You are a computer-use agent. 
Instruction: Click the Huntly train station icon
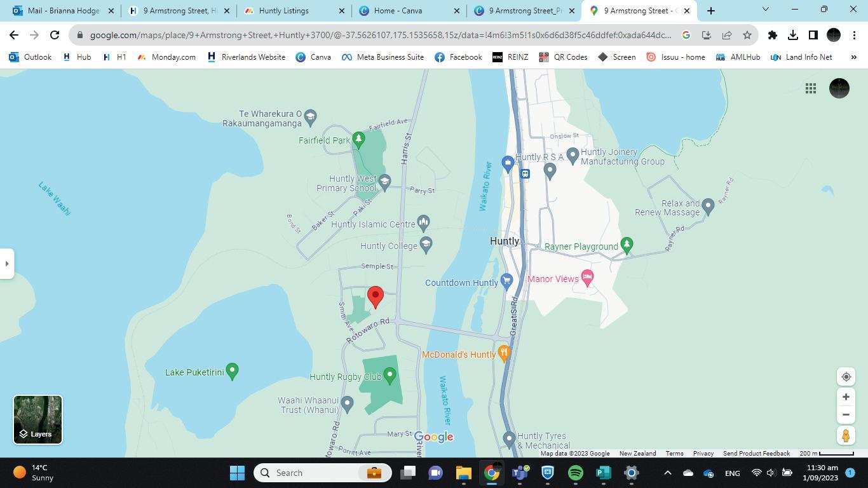pyautogui.click(x=525, y=173)
